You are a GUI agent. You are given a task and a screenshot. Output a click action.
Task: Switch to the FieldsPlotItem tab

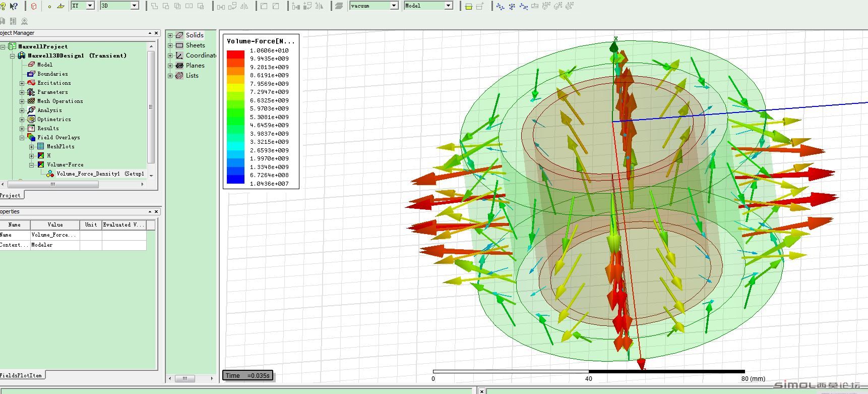click(x=21, y=375)
